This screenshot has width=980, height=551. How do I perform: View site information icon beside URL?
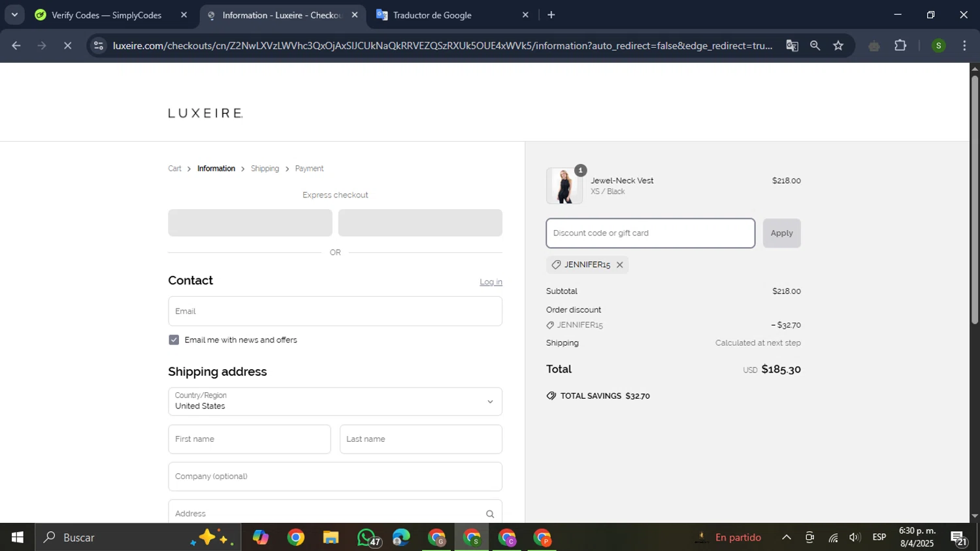click(x=99, y=46)
